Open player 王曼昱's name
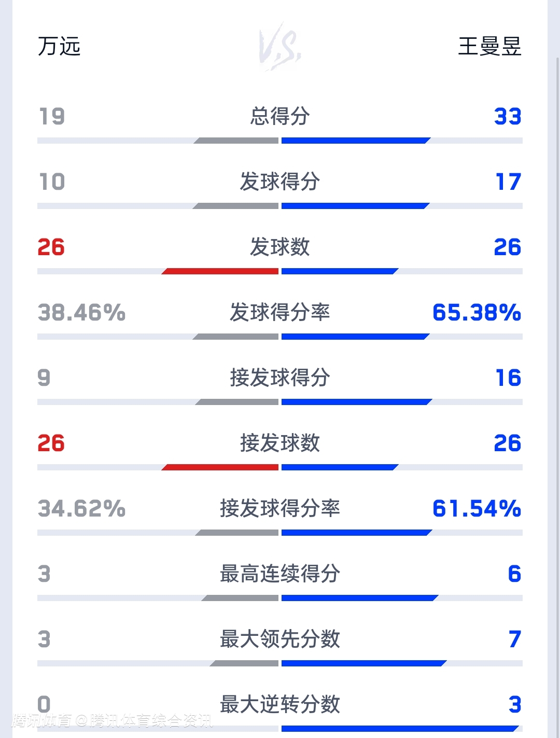The height and width of the screenshot is (738, 560). coord(489,47)
